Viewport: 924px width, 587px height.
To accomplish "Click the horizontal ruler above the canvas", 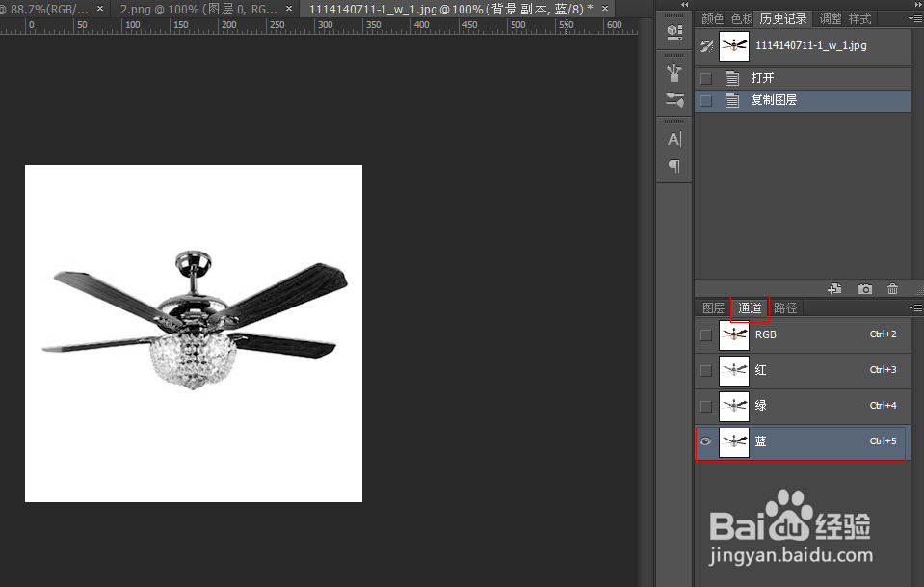I will click(x=318, y=27).
